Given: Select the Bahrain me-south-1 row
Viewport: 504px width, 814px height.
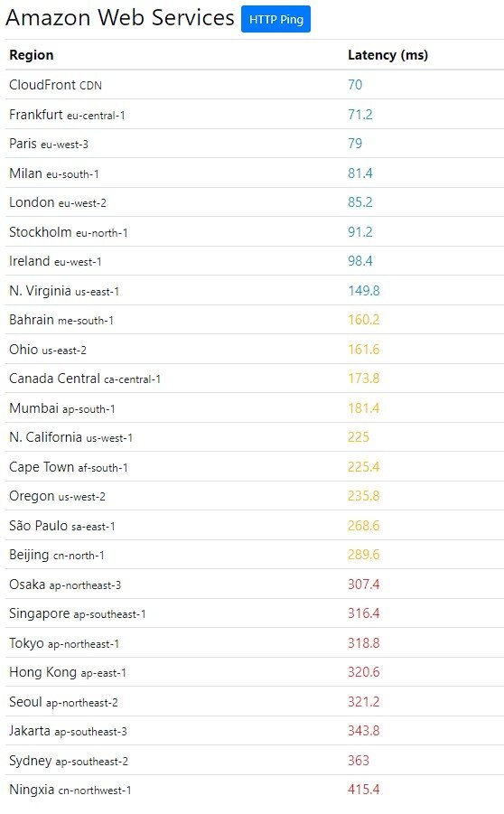Looking at the screenshot, I should click(x=255, y=320).
